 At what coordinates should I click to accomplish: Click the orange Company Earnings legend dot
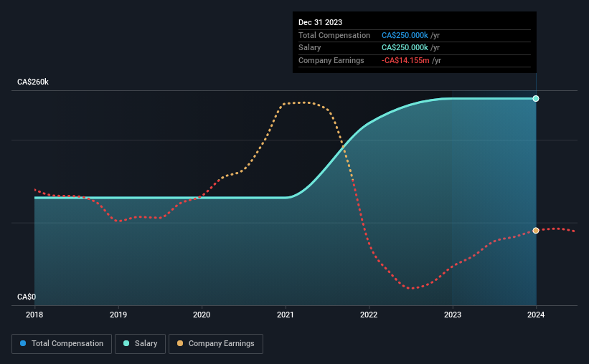coord(180,343)
